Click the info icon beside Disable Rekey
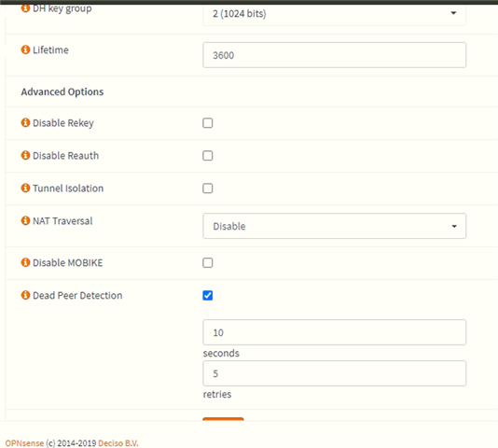The image size is (498, 448). [x=25, y=122]
